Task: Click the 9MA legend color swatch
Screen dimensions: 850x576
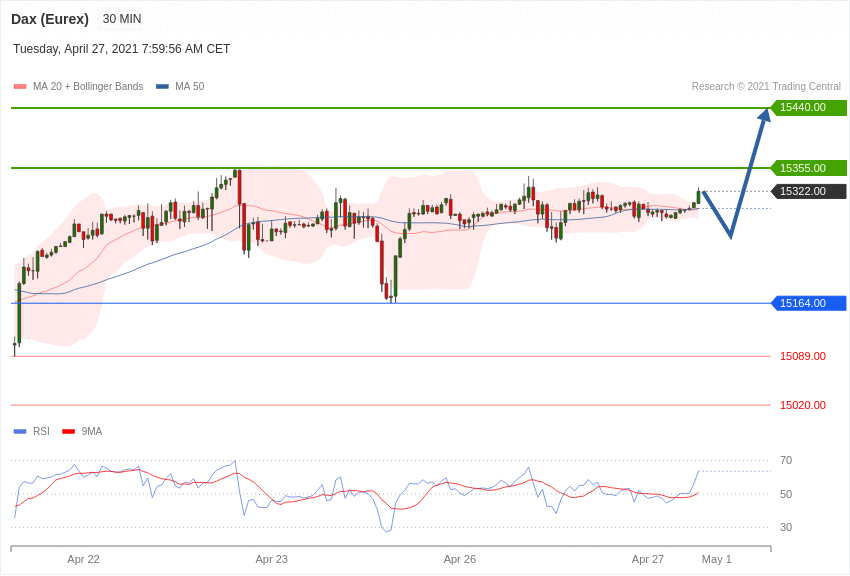Action: [68, 432]
